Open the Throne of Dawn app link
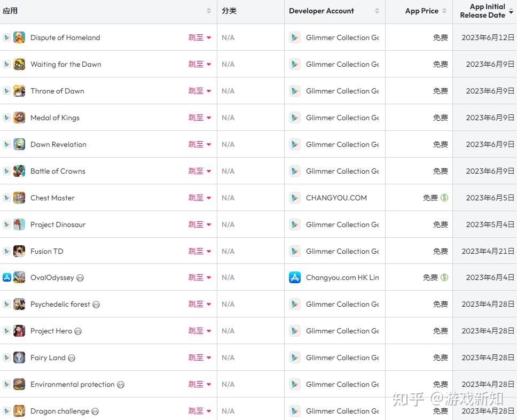The height and width of the screenshot is (420, 517). click(57, 91)
